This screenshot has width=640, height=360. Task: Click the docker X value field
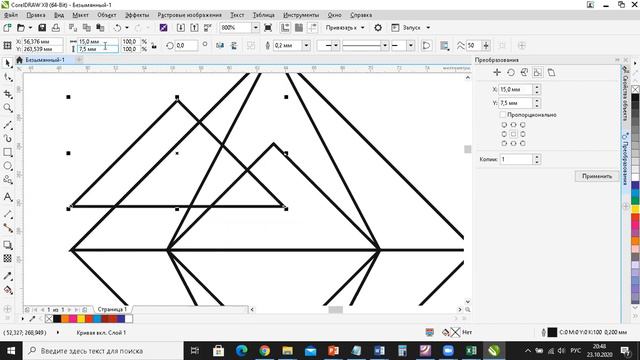point(516,89)
